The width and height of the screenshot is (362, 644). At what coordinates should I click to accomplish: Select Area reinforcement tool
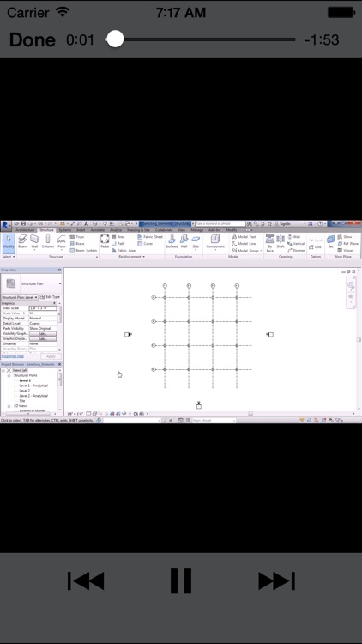[118, 237]
